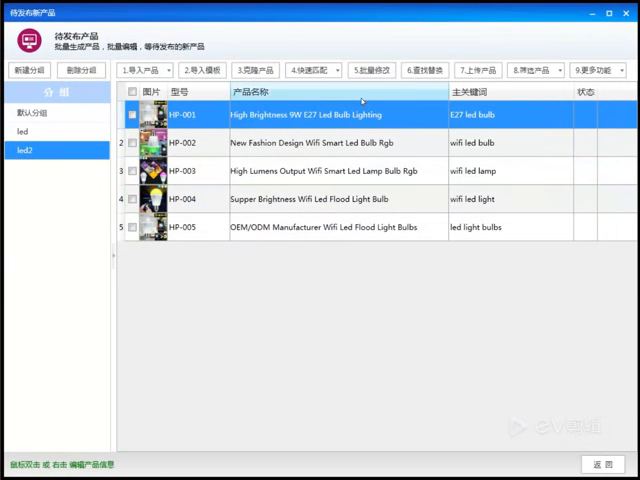Image resolution: width=640 pixels, height=480 pixels.
Task: Select the 默认分组 group
Action: point(57,113)
